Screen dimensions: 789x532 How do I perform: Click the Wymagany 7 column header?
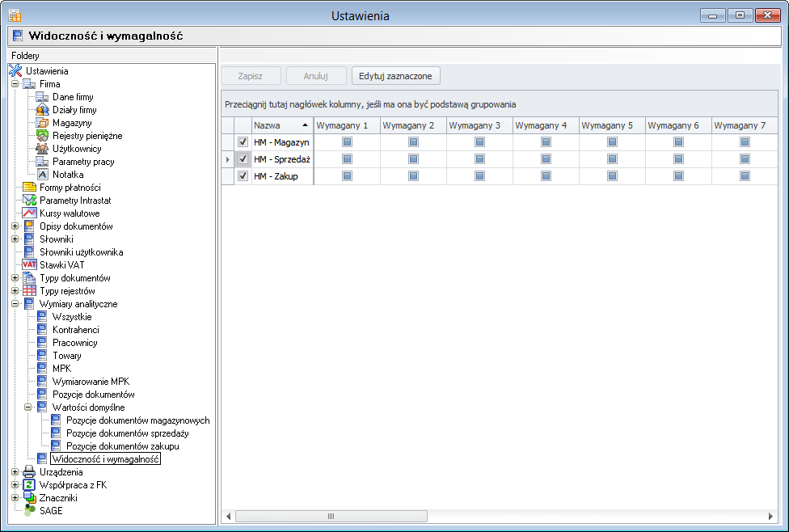(745, 125)
